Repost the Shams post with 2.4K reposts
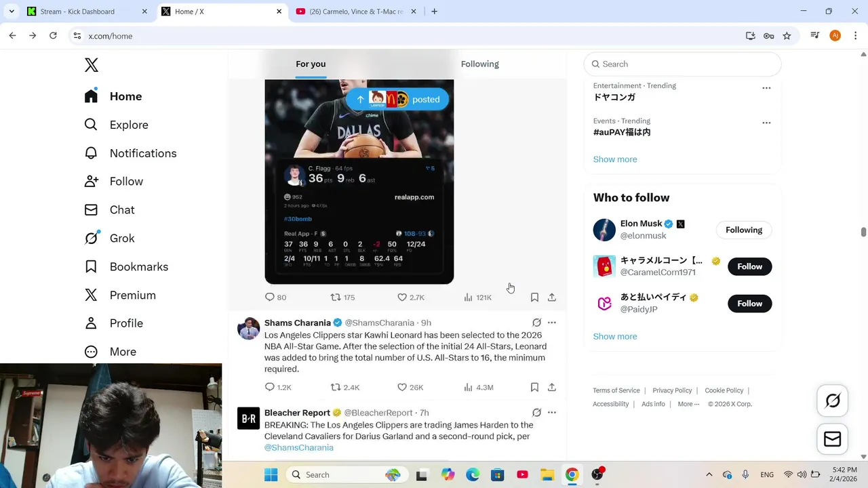 click(x=344, y=387)
